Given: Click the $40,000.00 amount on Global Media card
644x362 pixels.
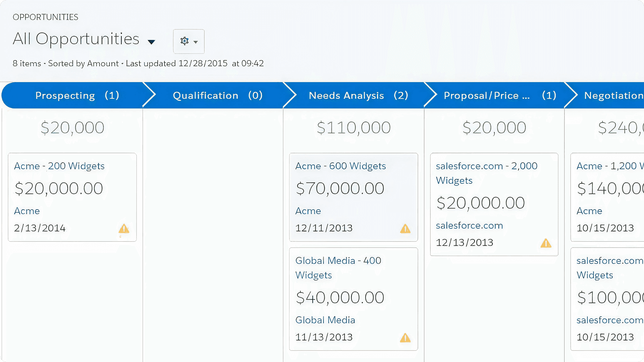Looking at the screenshot, I should 340,298.
